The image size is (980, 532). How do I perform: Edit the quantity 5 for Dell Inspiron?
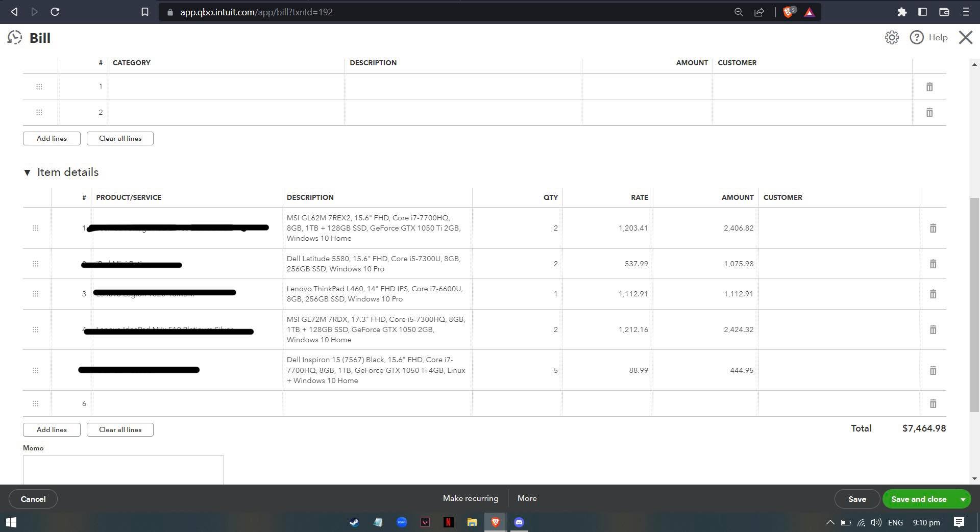[517, 370]
